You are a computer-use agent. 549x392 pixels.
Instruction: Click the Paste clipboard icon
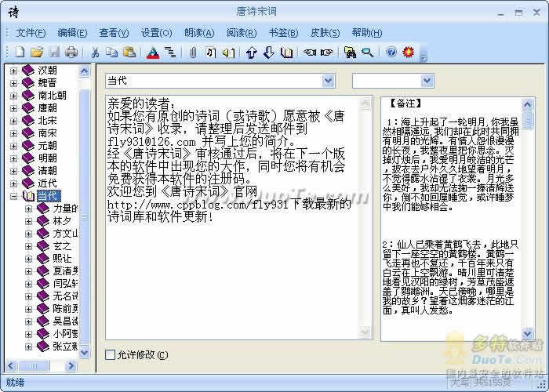(129, 53)
